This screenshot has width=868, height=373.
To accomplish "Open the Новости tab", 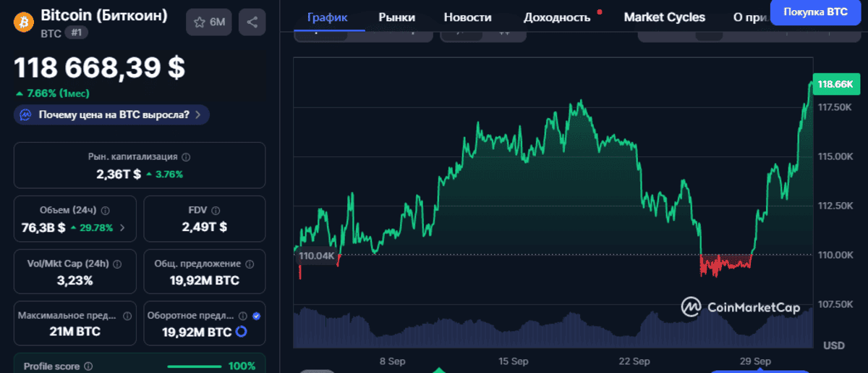I will [467, 17].
